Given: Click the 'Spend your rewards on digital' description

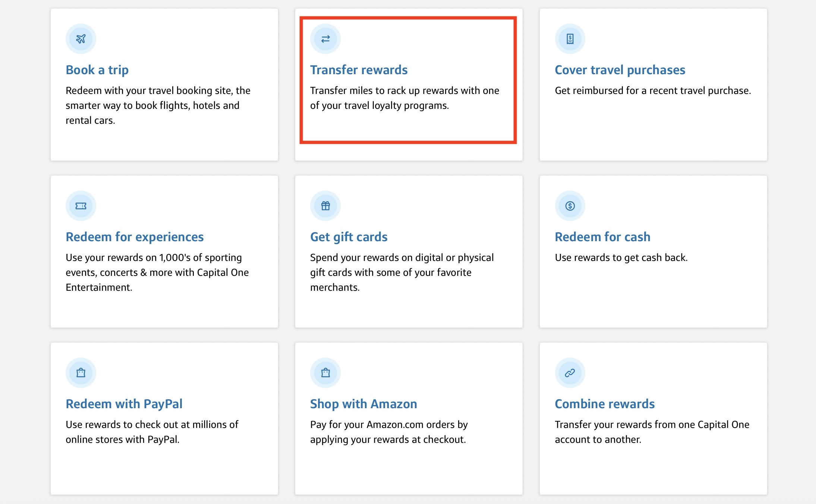Looking at the screenshot, I should (x=402, y=273).
